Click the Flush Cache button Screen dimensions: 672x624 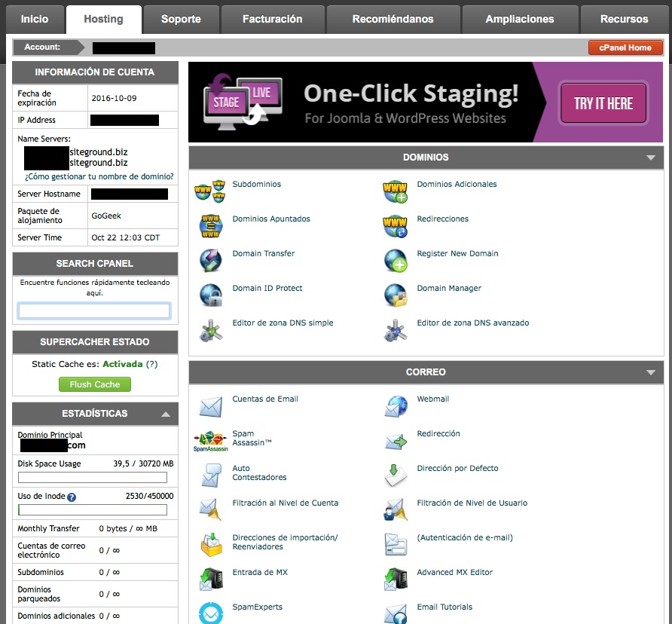95,384
